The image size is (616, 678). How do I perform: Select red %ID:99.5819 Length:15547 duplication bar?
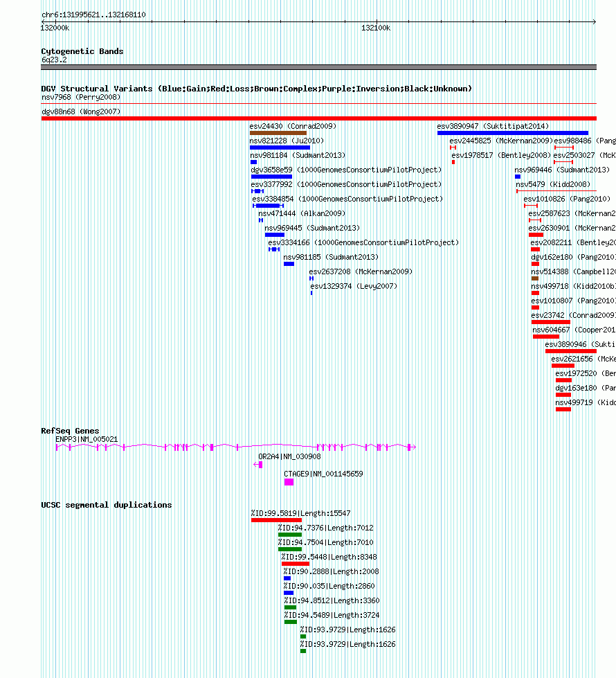pyautogui.click(x=276, y=520)
